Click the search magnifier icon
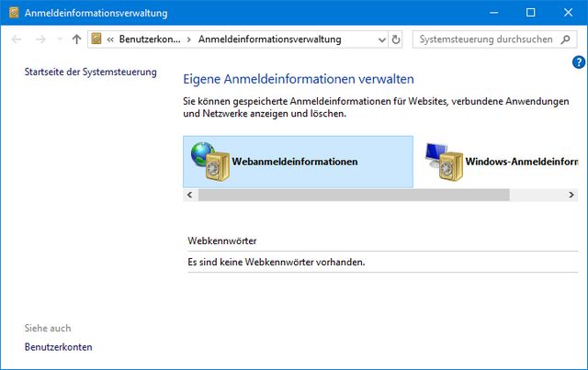 click(x=566, y=39)
